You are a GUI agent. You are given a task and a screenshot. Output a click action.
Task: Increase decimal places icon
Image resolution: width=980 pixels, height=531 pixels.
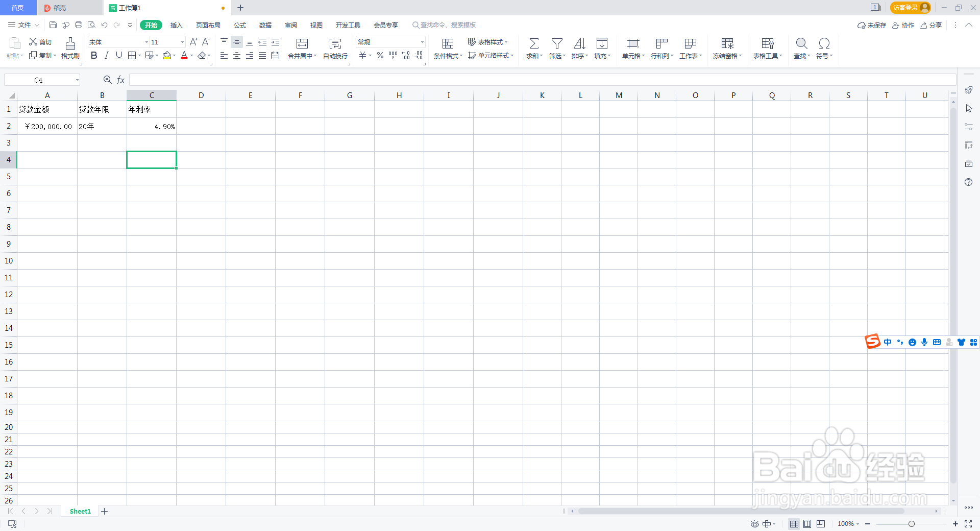coord(406,55)
